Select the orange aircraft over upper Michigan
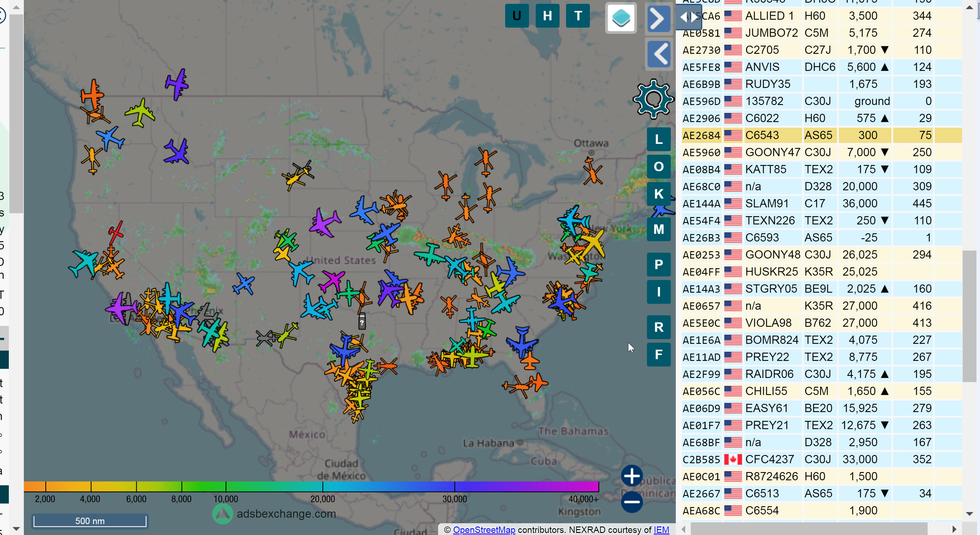The height and width of the screenshot is (535, 980). click(x=486, y=161)
